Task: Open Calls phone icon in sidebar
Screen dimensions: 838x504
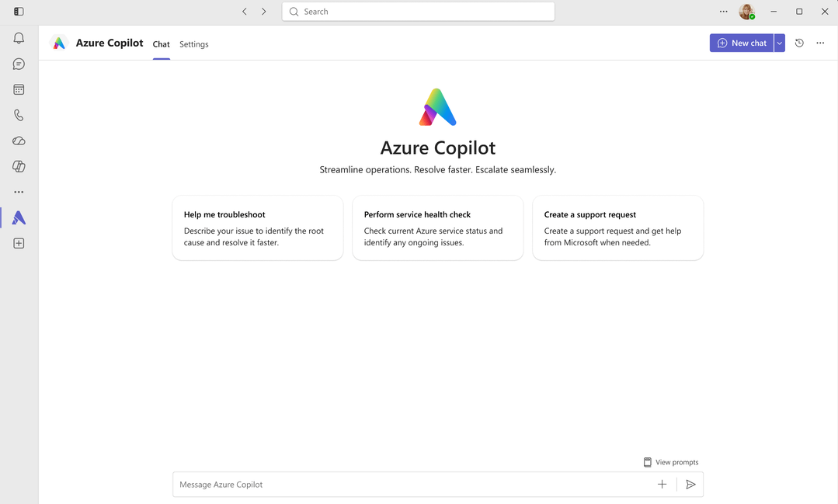Action: click(19, 115)
